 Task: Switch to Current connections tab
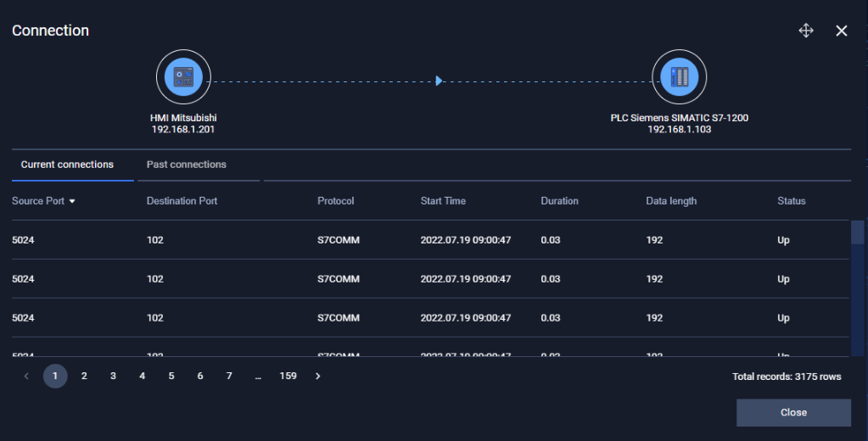(67, 165)
